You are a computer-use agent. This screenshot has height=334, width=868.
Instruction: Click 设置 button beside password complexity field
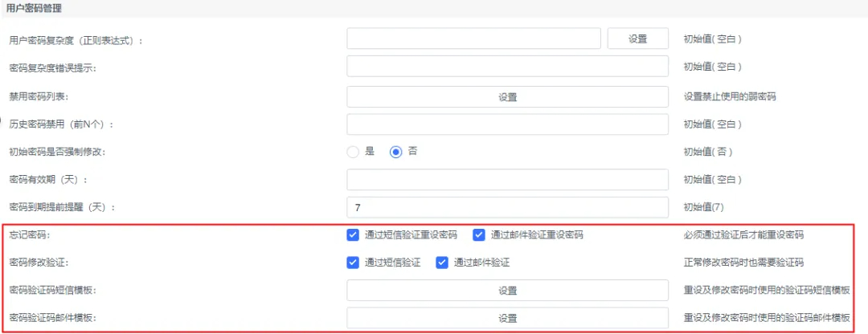click(637, 39)
